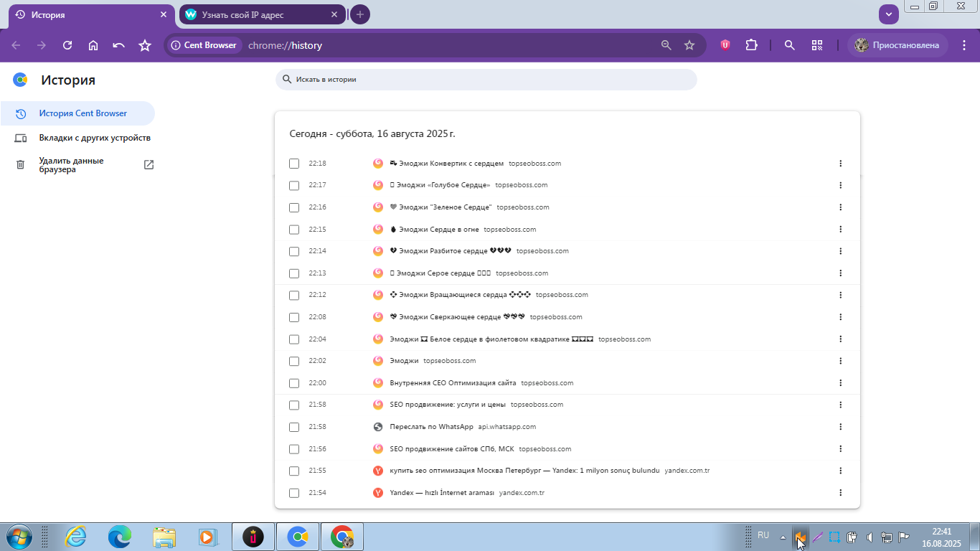Open three-dot menu for Эмоджи «Голубое Сердце»
This screenshot has width=980, height=551.
click(840, 185)
